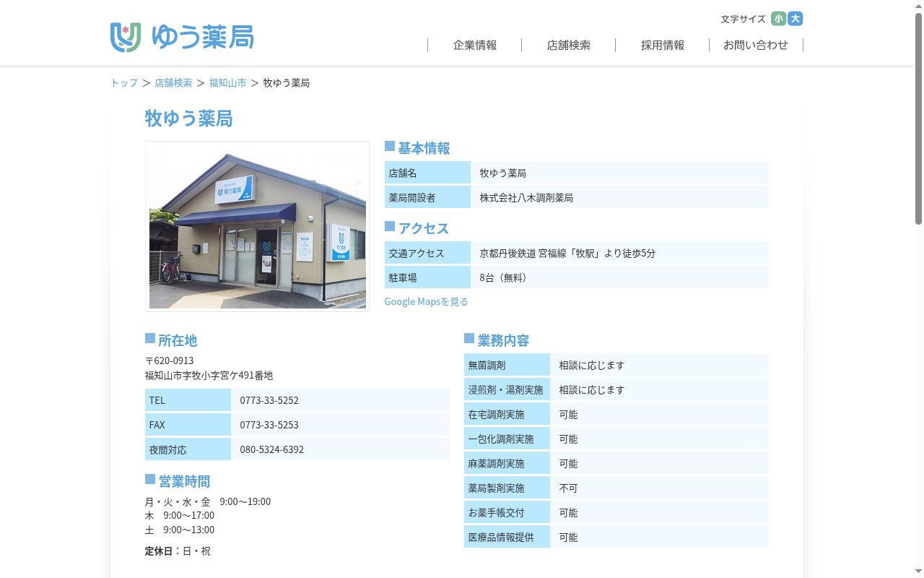This screenshot has width=924, height=578.
Task: Select night contact number 080-5324-6392
Action: point(272,449)
